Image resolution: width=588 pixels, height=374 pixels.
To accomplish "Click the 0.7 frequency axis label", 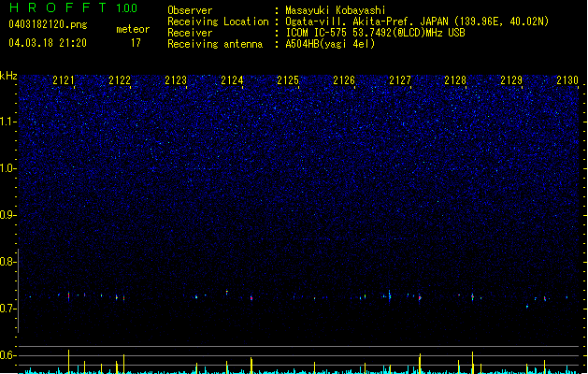I will click(8, 309).
